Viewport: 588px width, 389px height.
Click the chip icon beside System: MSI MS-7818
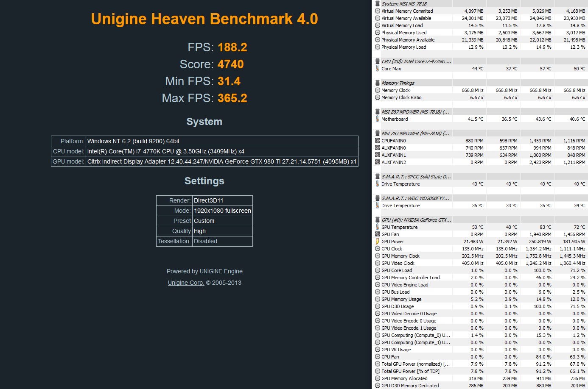[378, 3]
